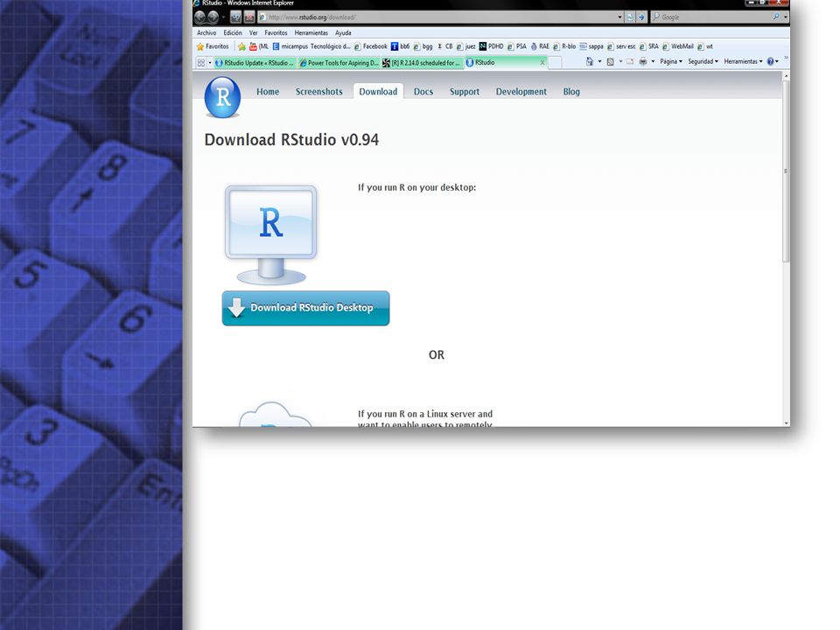Click the blue Help question mark icon

click(x=770, y=61)
